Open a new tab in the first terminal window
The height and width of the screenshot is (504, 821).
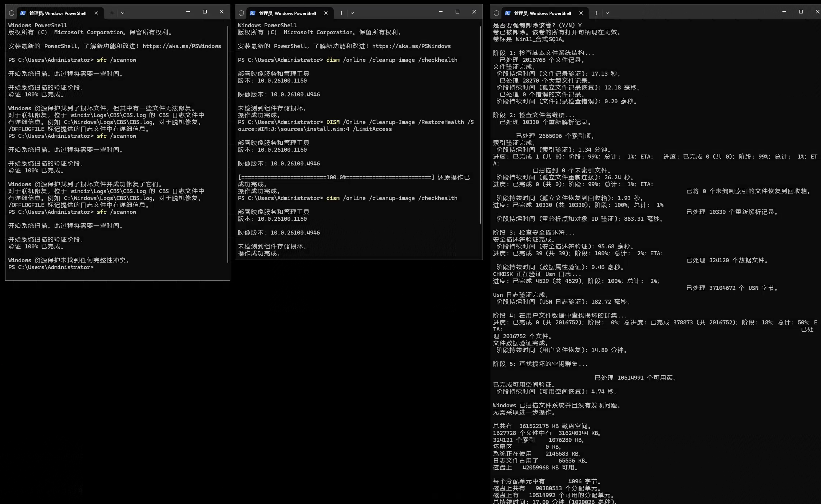pos(112,13)
